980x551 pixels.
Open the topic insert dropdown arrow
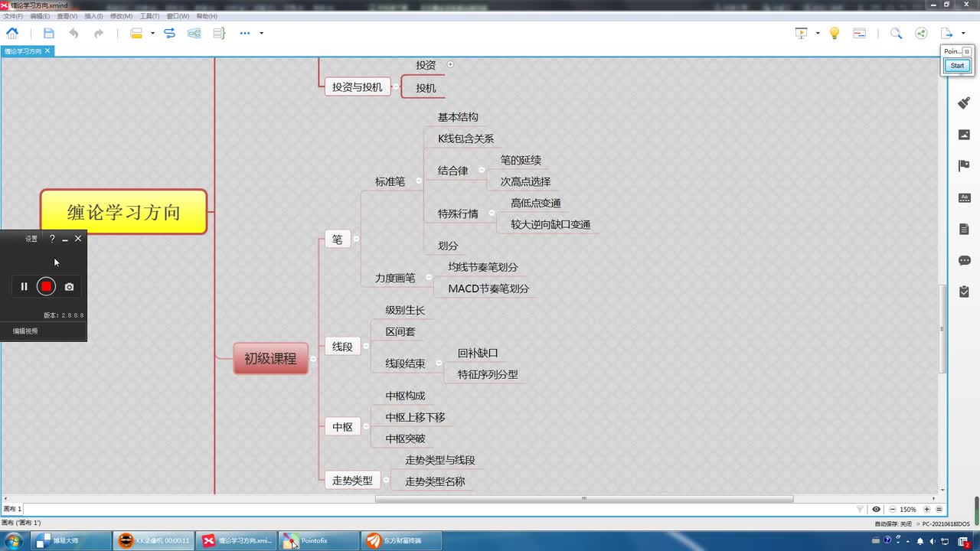coord(152,33)
